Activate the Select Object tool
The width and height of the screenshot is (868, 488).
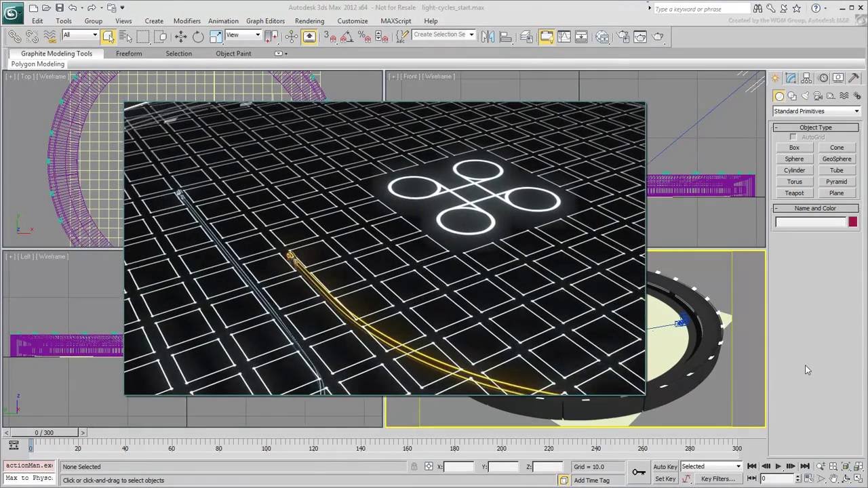(108, 37)
